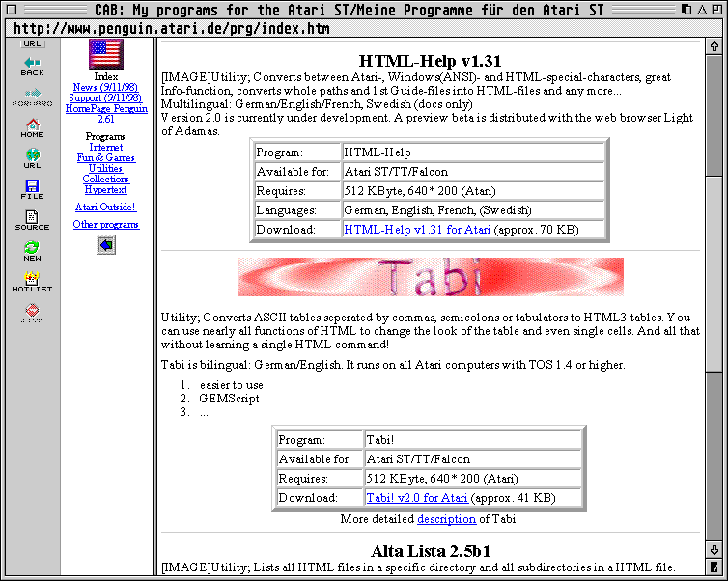Click the File floppy disk icon
Image resolution: width=728 pixels, height=581 pixels.
point(32,190)
